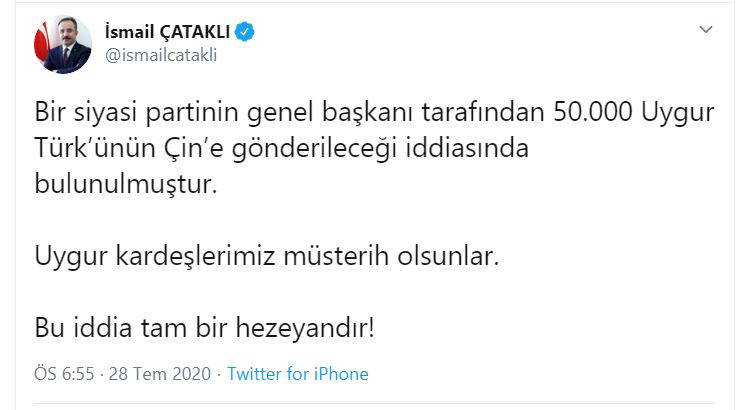Click the word "bulunulmuştur." in the tweet
Image resolution: width=741 pixels, height=410 pixels.
click(x=125, y=183)
